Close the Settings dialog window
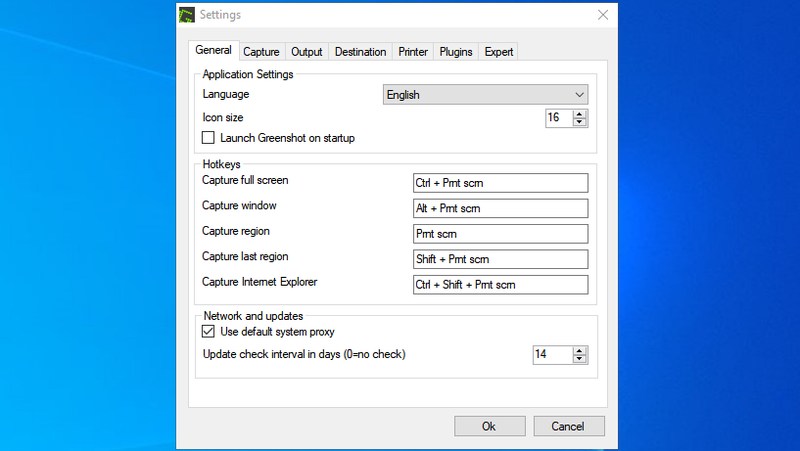 pyautogui.click(x=603, y=15)
